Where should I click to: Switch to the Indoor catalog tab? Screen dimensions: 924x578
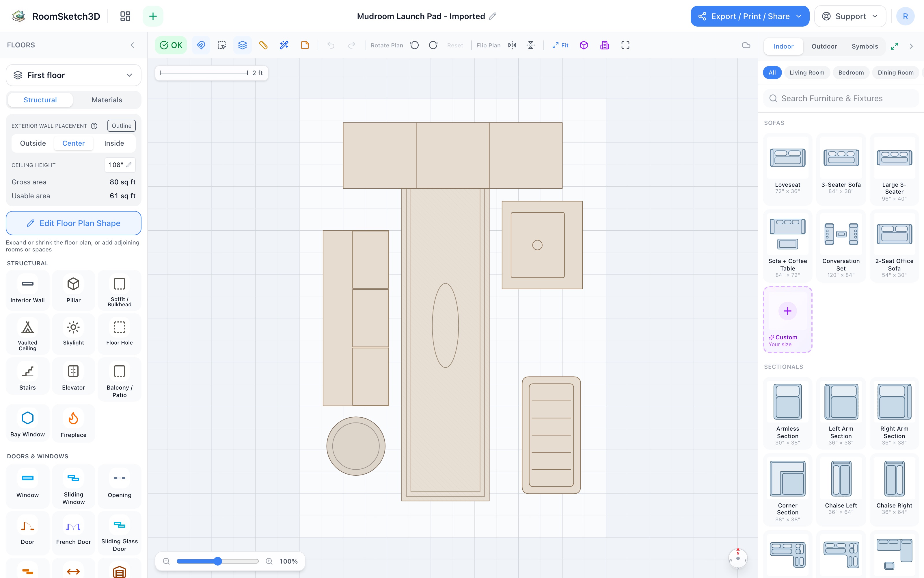click(783, 46)
